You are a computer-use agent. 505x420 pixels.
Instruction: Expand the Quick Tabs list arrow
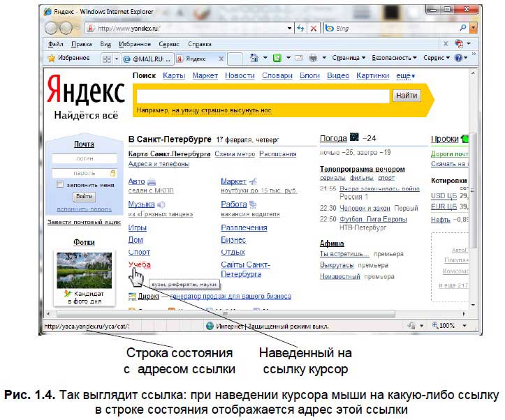117,59
